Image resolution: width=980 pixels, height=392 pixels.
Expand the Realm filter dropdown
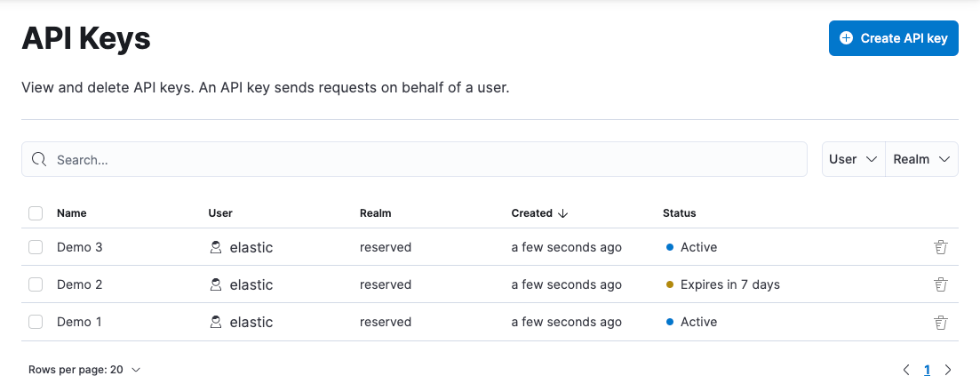pos(921,159)
